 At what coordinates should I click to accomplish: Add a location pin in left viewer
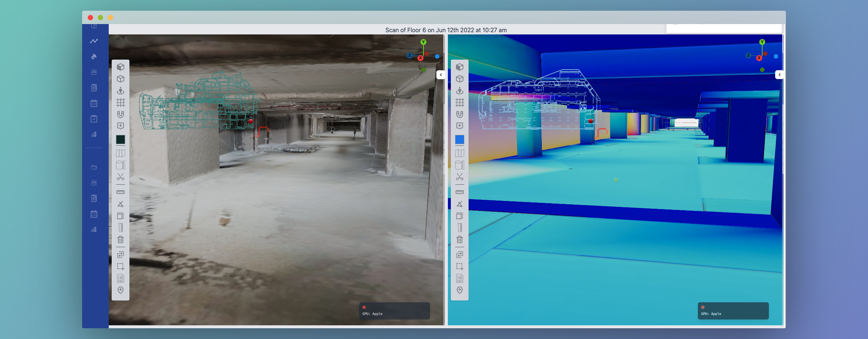pyautogui.click(x=121, y=290)
